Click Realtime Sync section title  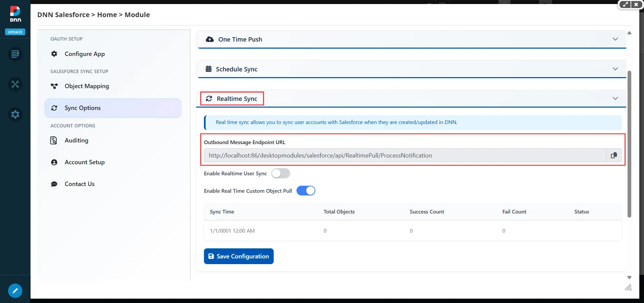pyautogui.click(x=237, y=99)
